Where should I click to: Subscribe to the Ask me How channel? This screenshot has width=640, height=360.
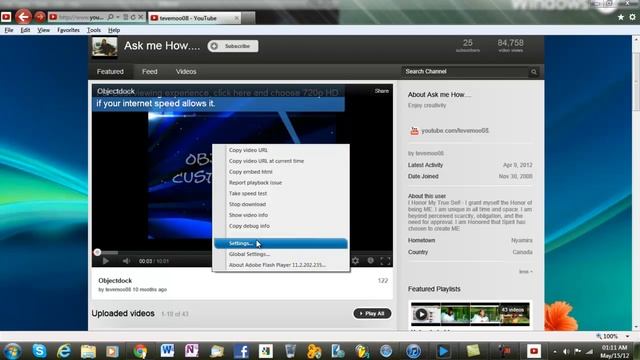tap(233, 46)
